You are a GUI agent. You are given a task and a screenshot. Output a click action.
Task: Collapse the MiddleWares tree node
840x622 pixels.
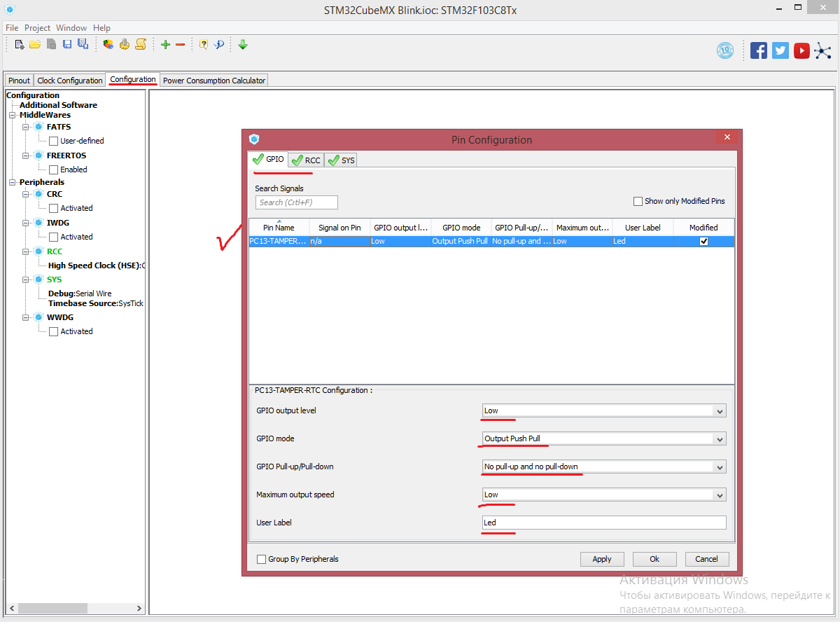12,115
